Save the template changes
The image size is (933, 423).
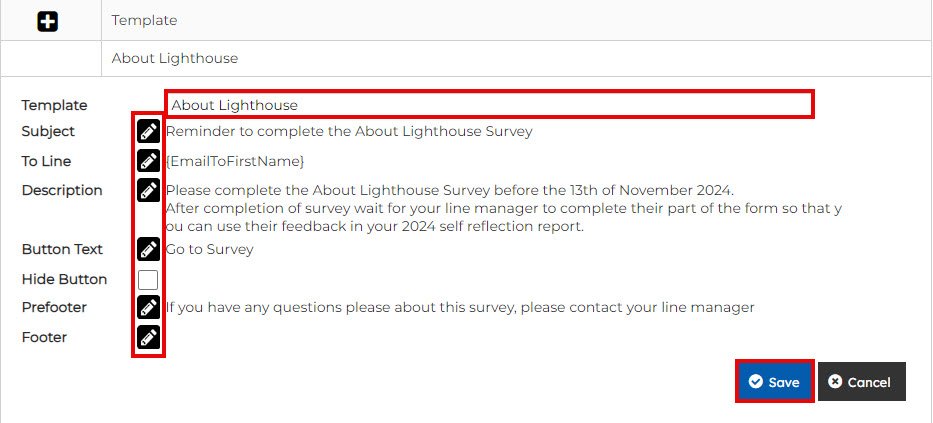(x=774, y=382)
